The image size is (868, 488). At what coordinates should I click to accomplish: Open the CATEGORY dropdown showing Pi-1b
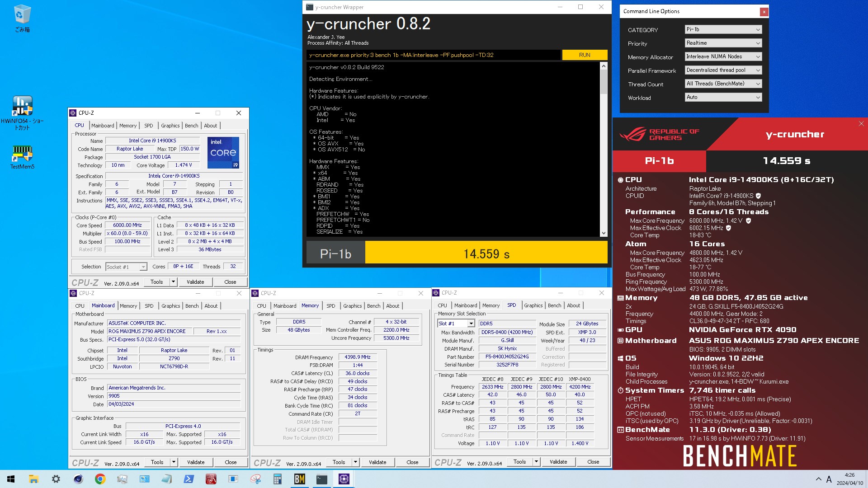[723, 29]
